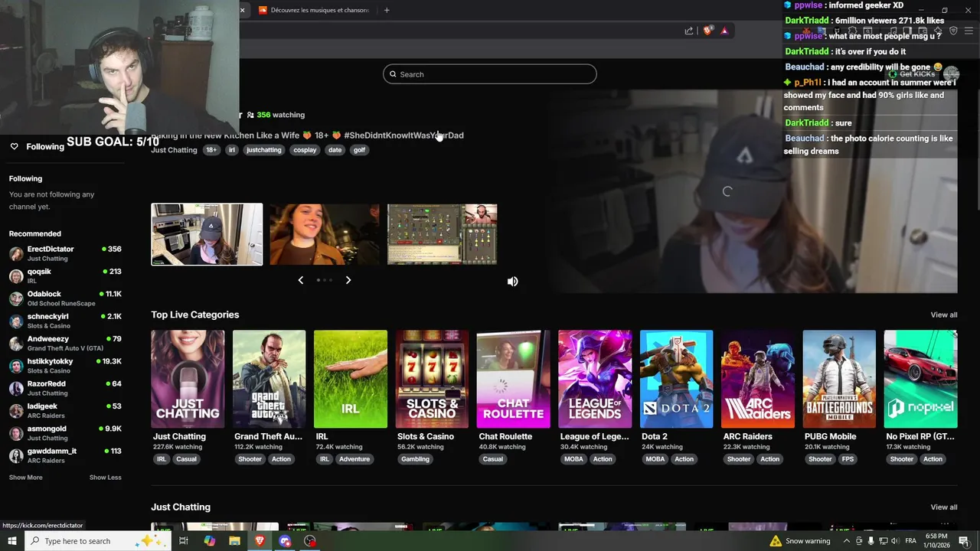Viewport: 980px width, 551px height.
Task: Expand the Recommended list with Show More
Action: (x=26, y=478)
